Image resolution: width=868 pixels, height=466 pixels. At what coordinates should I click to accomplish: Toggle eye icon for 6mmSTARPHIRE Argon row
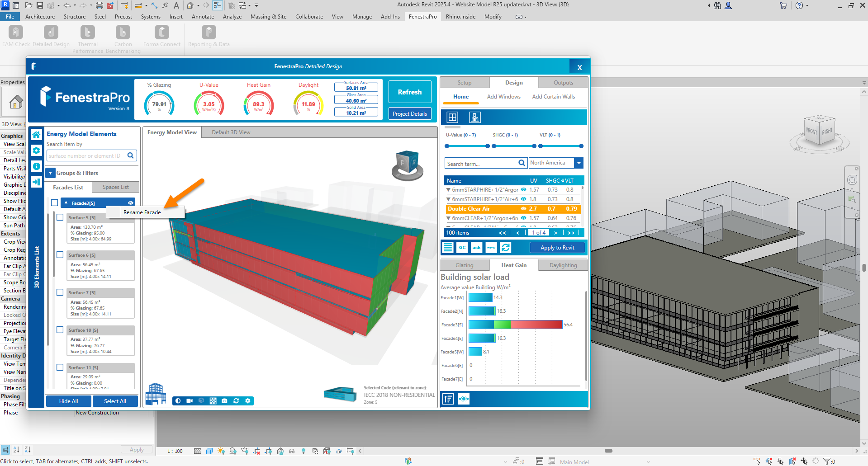click(x=523, y=190)
